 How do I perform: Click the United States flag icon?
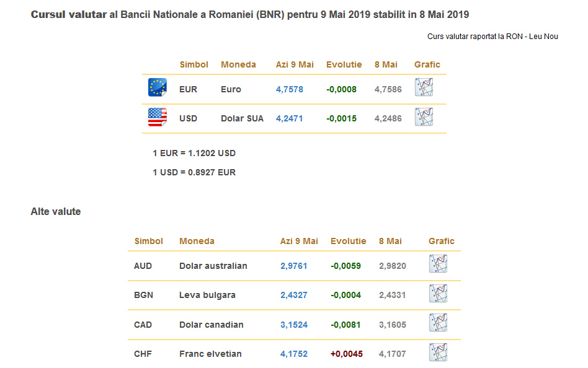click(158, 117)
